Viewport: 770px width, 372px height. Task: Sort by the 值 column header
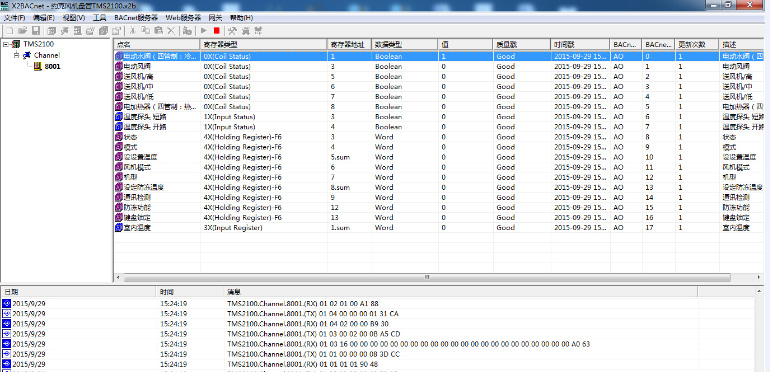click(466, 44)
